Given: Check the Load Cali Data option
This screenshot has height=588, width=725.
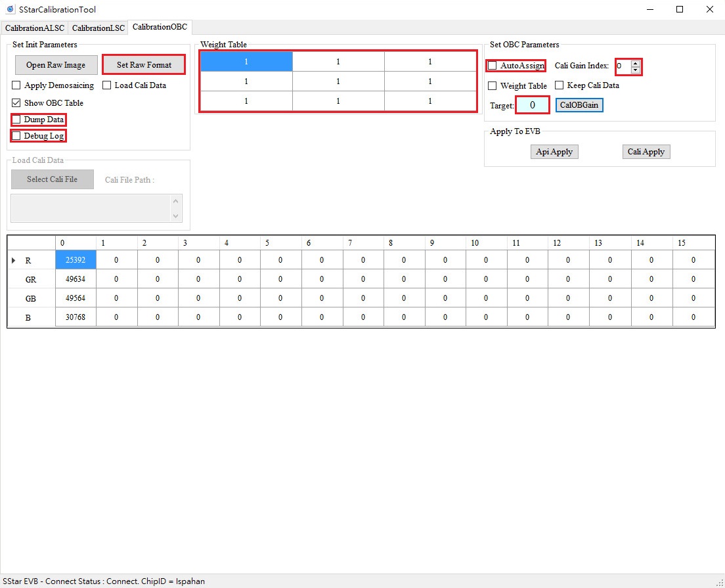Looking at the screenshot, I should (107, 85).
